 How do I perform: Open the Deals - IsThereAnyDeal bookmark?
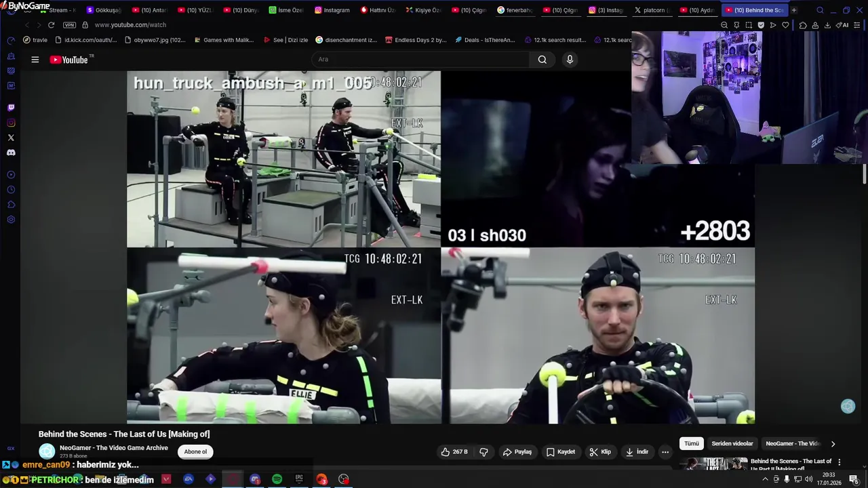(485, 40)
